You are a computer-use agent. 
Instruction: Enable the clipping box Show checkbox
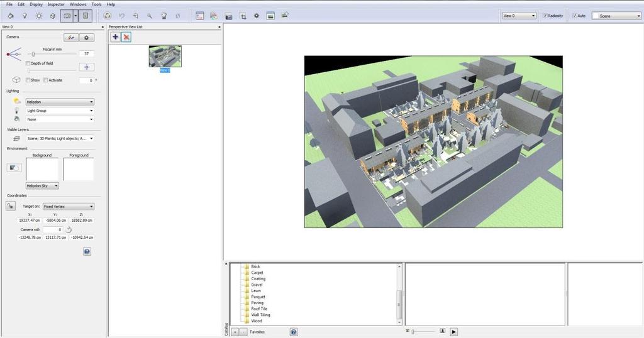pyautogui.click(x=28, y=80)
